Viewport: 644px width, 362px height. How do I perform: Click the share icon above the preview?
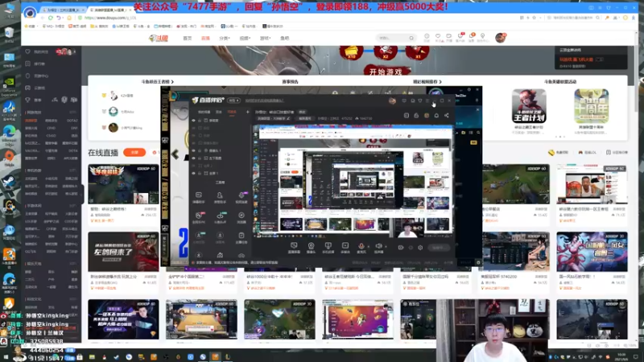pos(447,115)
